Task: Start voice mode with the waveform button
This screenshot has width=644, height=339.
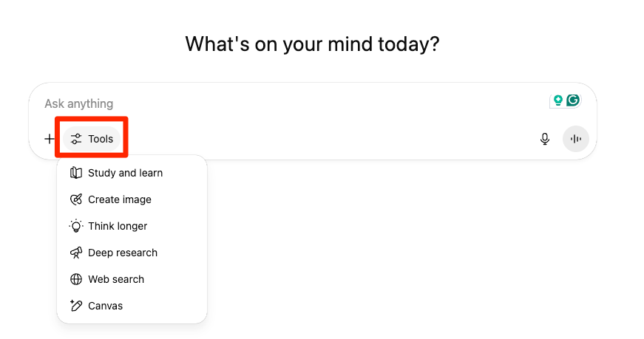Action: [x=575, y=139]
